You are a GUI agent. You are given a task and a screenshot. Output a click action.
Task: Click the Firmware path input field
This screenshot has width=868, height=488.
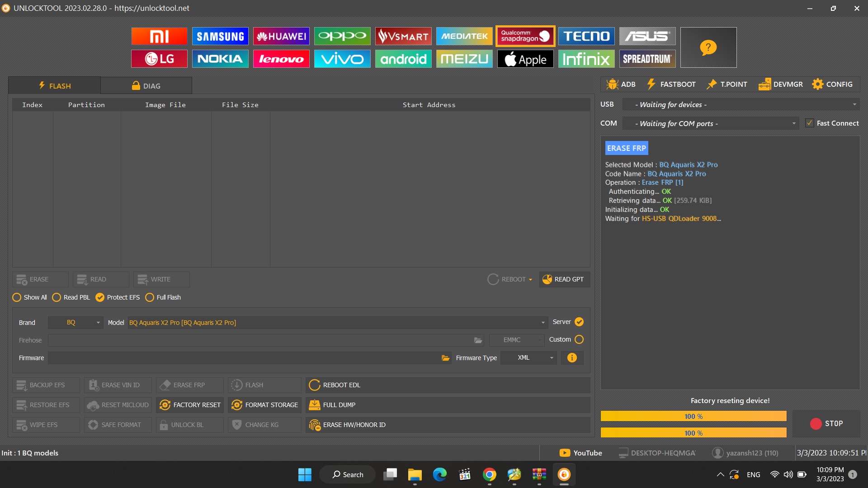click(250, 358)
